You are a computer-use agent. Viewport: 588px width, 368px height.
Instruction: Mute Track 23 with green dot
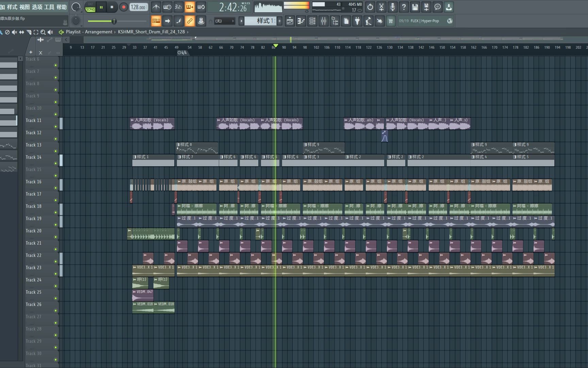pos(55,274)
